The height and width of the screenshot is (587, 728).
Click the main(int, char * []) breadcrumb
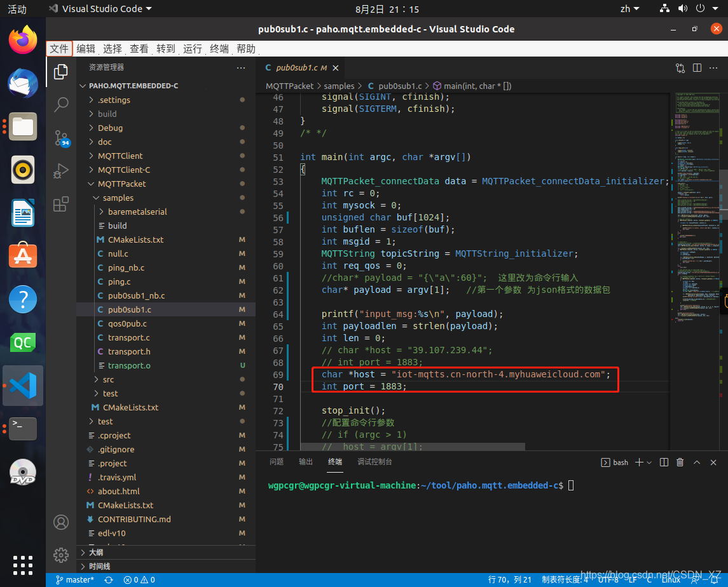click(x=472, y=86)
